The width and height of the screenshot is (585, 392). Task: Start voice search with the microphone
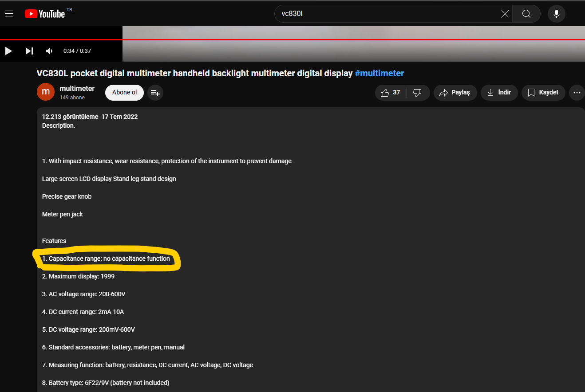557,14
